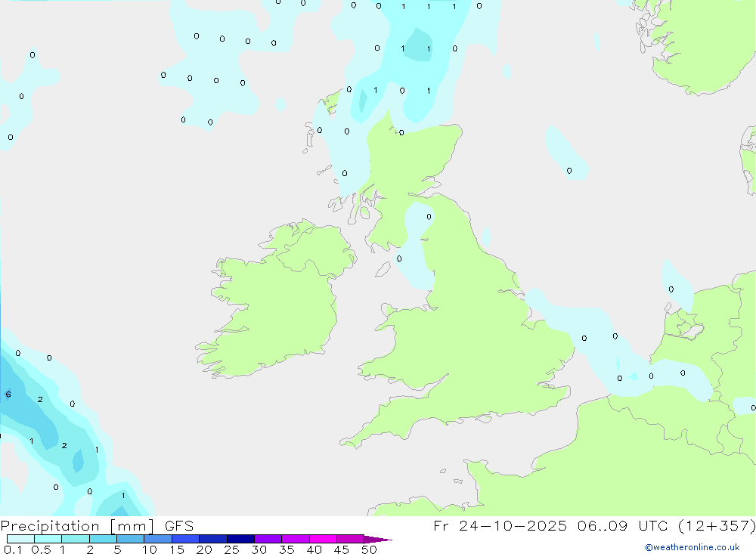Click the "25" legend scale value
Image resolution: width=756 pixels, height=554 pixels.
(x=231, y=549)
